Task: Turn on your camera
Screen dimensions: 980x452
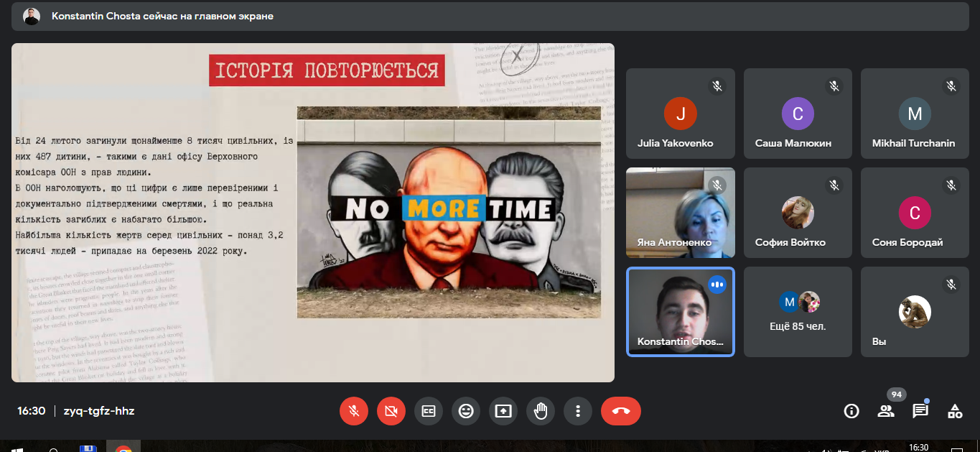Action: [x=391, y=411]
